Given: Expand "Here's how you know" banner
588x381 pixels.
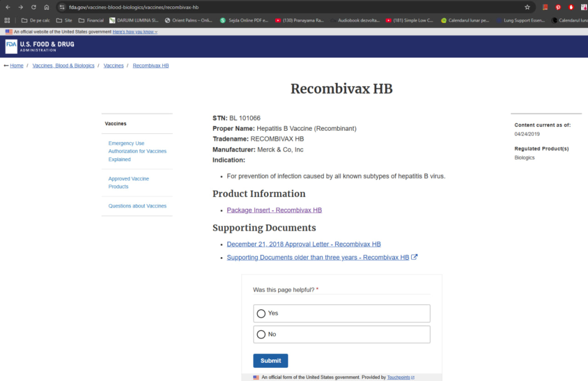Looking at the screenshot, I should tap(135, 32).
